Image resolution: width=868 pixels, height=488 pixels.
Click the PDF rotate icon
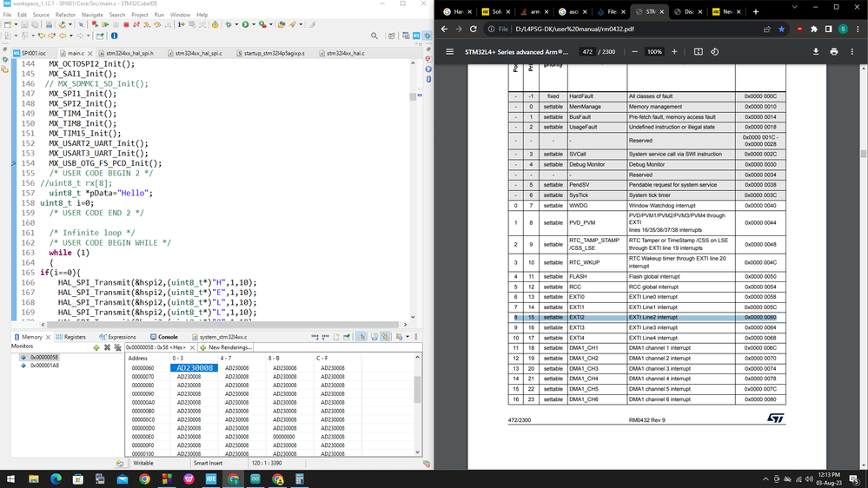715,51
